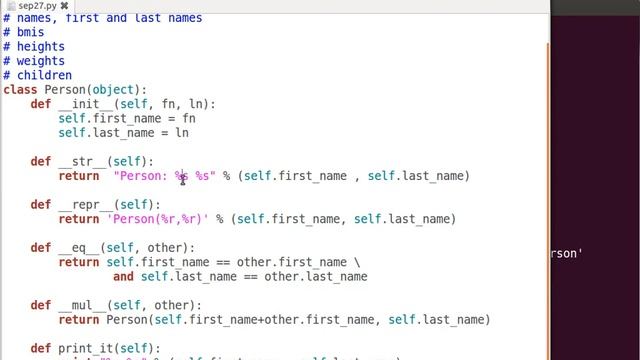Click the terminal window text "rson'"
640x360 pixels.
click(567, 253)
